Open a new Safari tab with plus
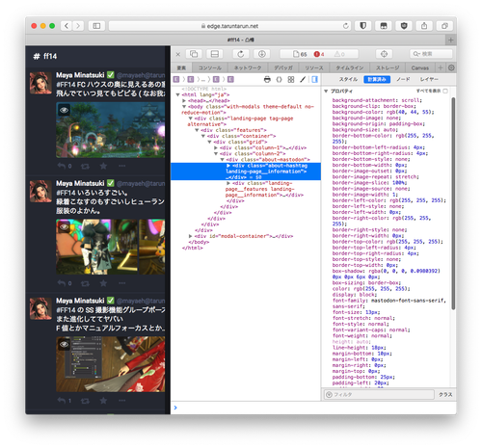 tap(451, 40)
